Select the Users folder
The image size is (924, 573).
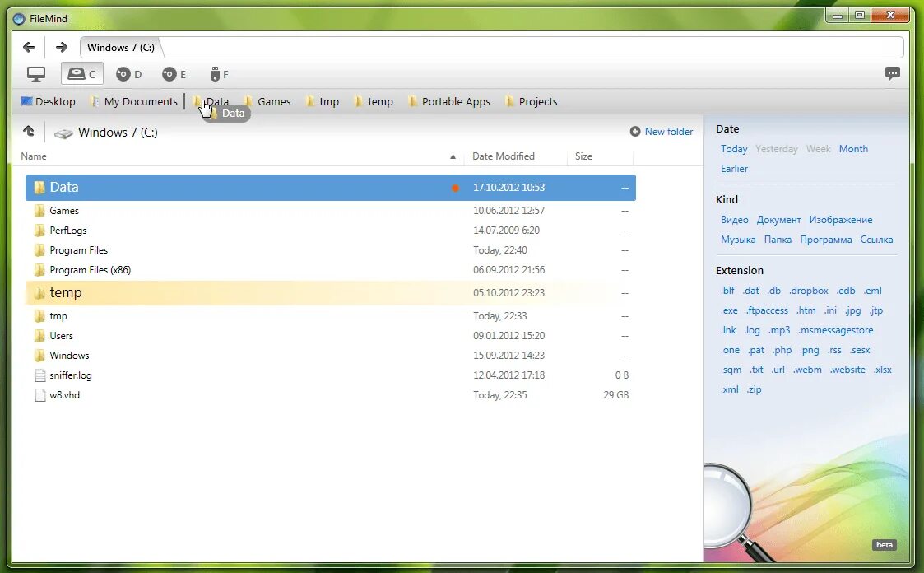pos(331,335)
